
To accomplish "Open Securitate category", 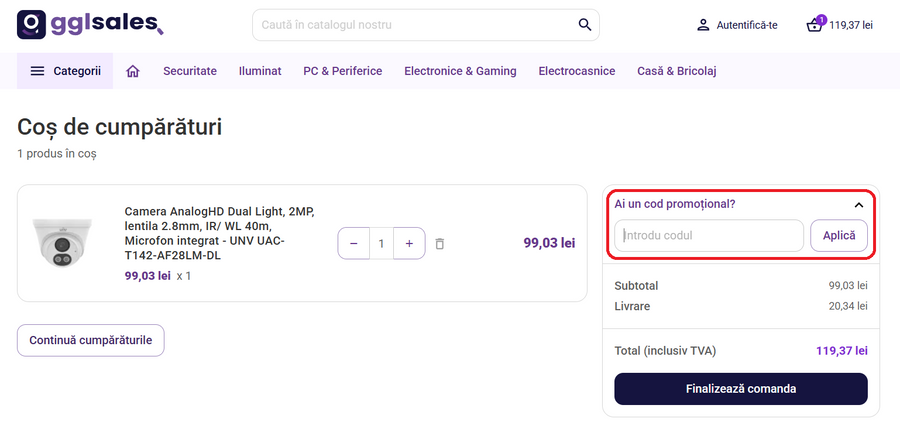I will click(x=190, y=71).
